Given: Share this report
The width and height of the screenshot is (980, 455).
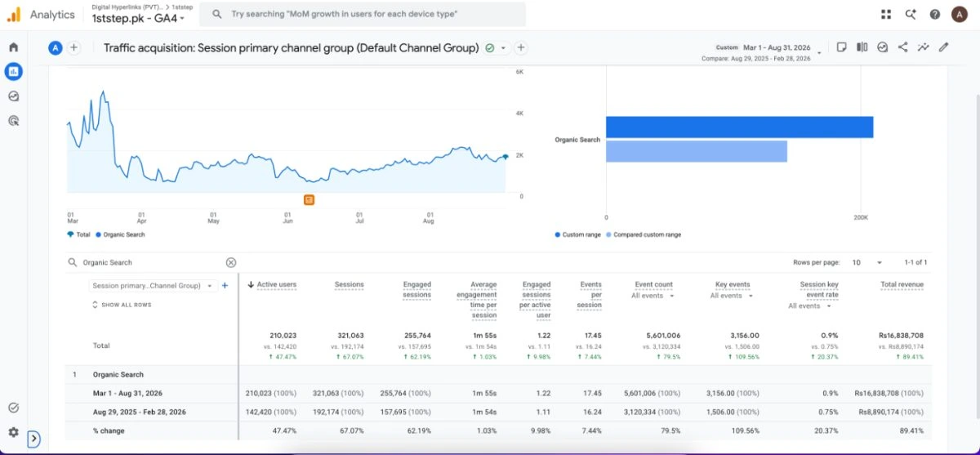Looking at the screenshot, I should click(x=902, y=47).
